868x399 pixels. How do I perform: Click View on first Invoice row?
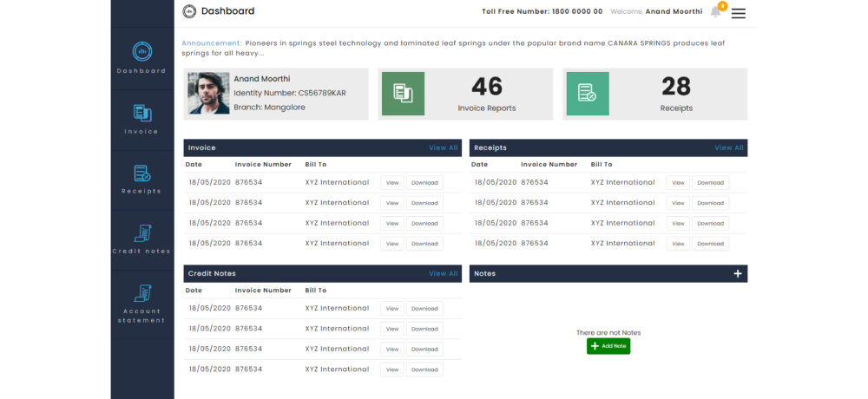point(392,183)
